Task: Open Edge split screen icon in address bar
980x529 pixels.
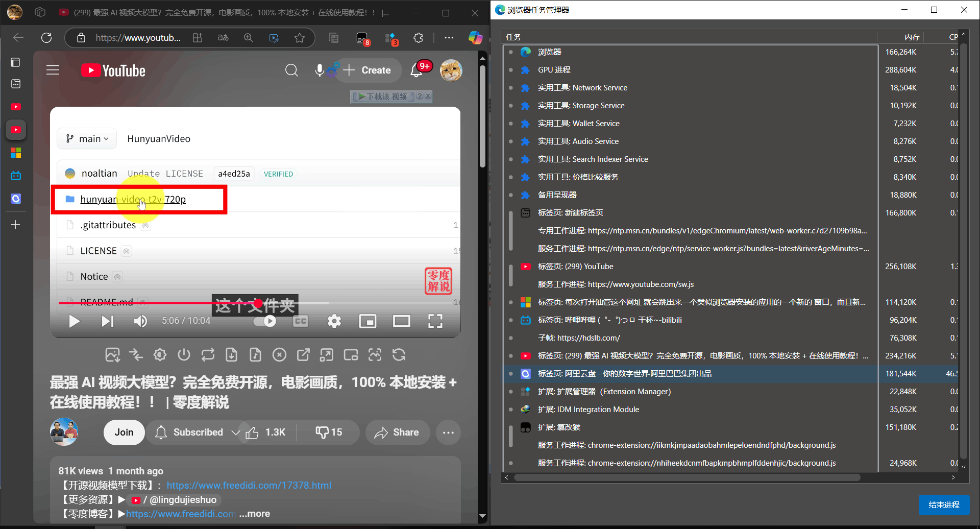Action: point(198,38)
